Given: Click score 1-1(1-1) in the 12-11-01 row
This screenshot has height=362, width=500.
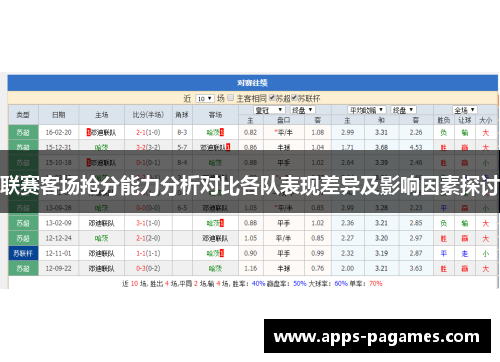Looking at the screenshot, I should point(148,253).
